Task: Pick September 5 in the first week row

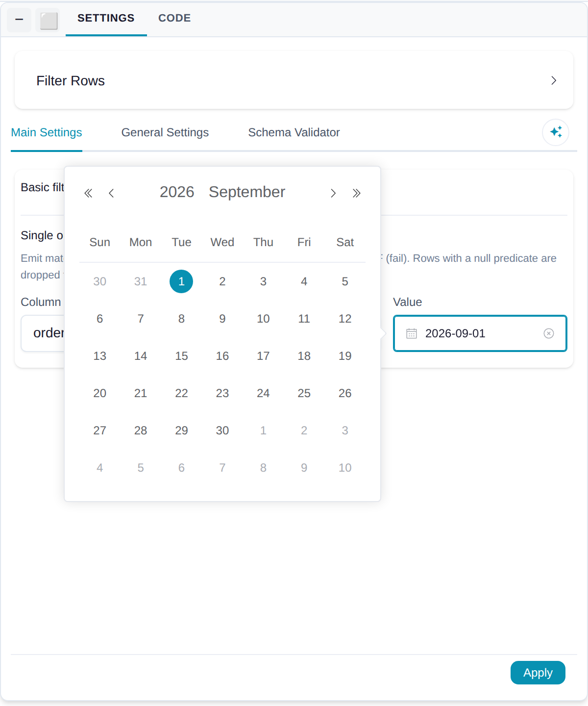Action: click(345, 281)
